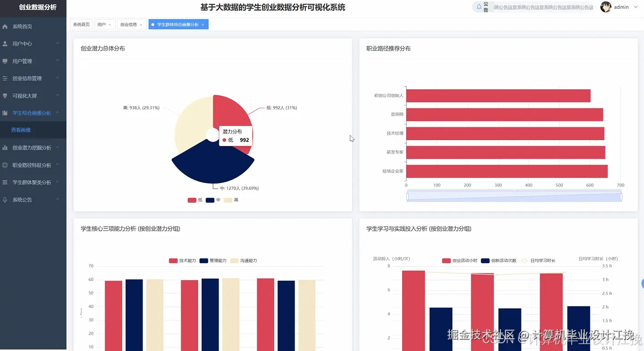This screenshot has height=351, width=644.
Task: Click the monitor icon for 用户管理
Action: tap(5, 61)
